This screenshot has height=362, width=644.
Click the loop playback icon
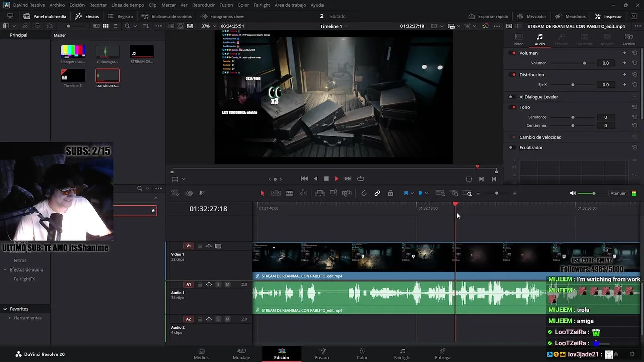coord(361,179)
